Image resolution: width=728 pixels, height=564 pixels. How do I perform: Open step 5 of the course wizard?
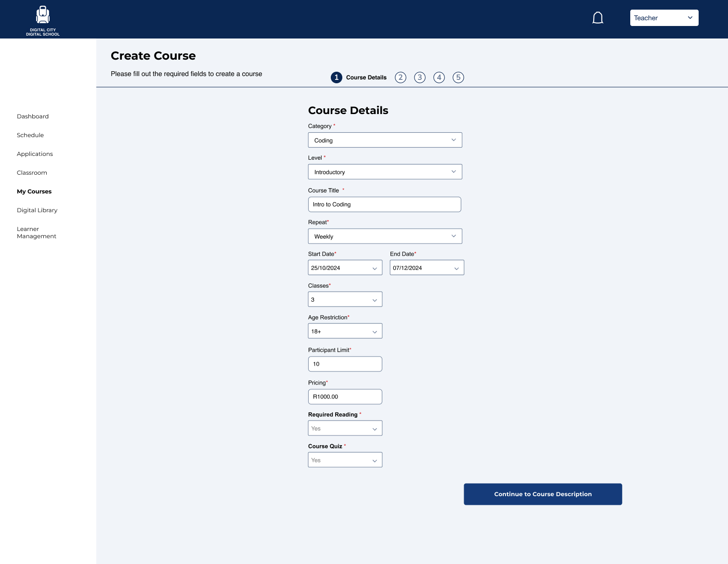click(x=458, y=77)
